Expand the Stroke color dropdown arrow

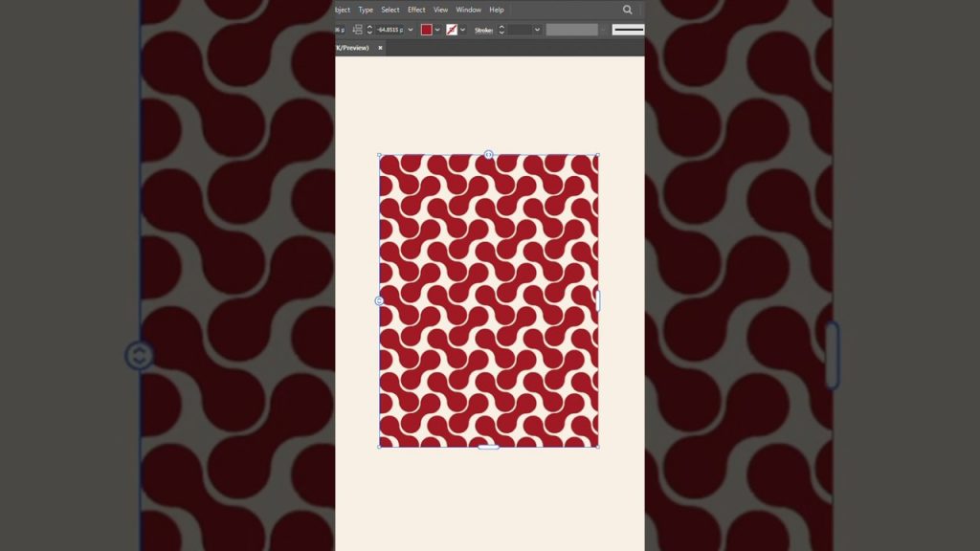pyautogui.click(x=463, y=30)
